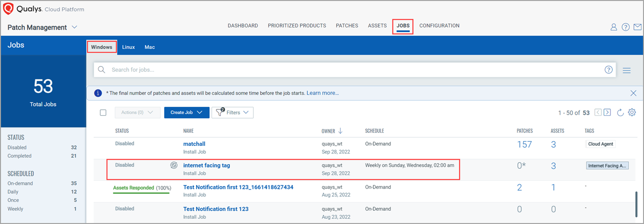
Task: Click the 53 Total Jobs counter
Action: [43, 91]
